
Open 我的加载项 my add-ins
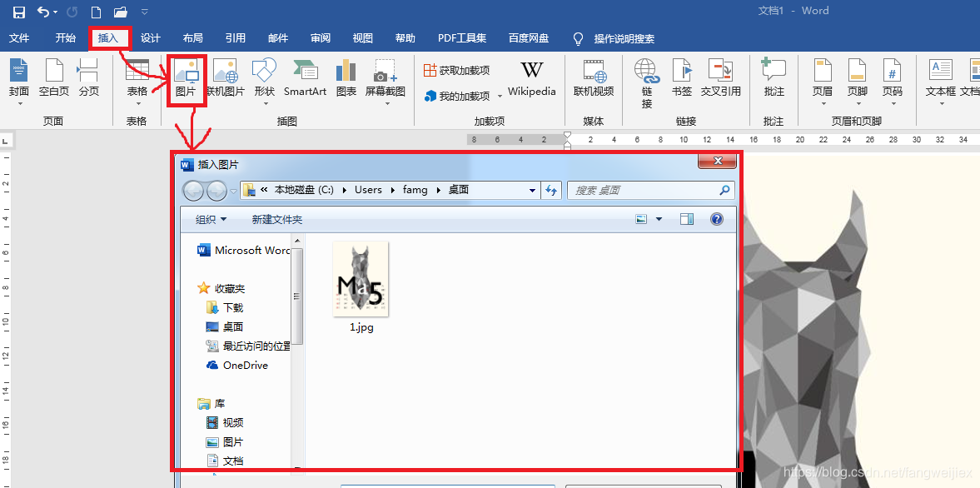[x=457, y=97]
